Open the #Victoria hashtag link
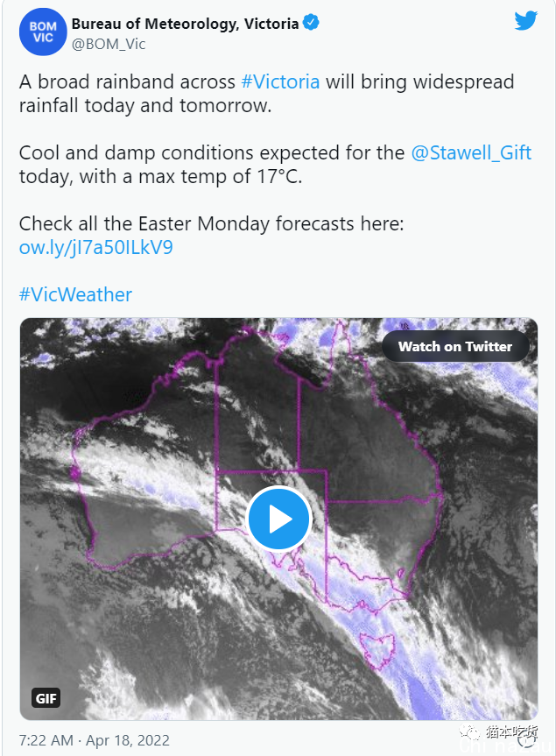 280,82
